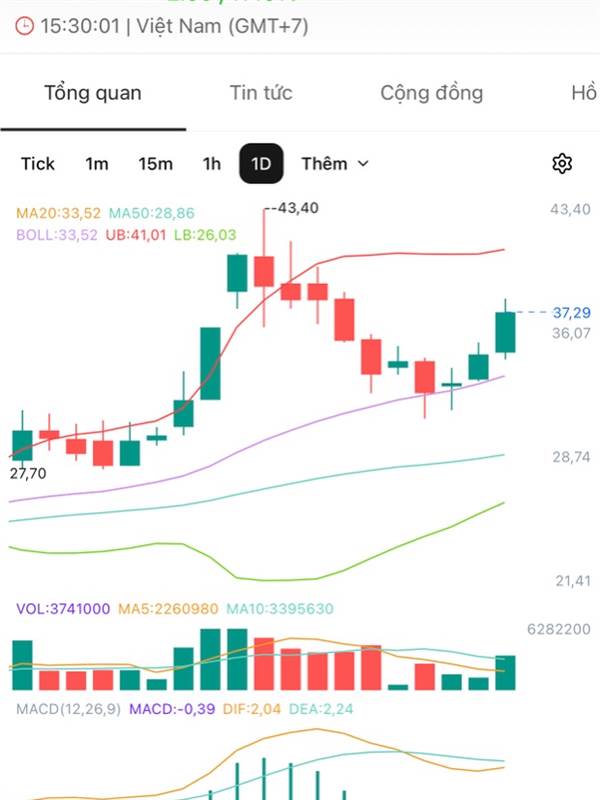Open the chart settings gear icon
The image size is (600, 800).
[x=562, y=164]
